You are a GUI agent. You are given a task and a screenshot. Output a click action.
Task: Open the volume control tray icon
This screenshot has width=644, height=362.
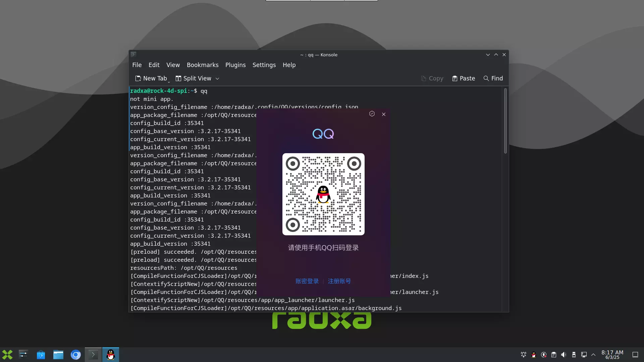coord(564,355)
